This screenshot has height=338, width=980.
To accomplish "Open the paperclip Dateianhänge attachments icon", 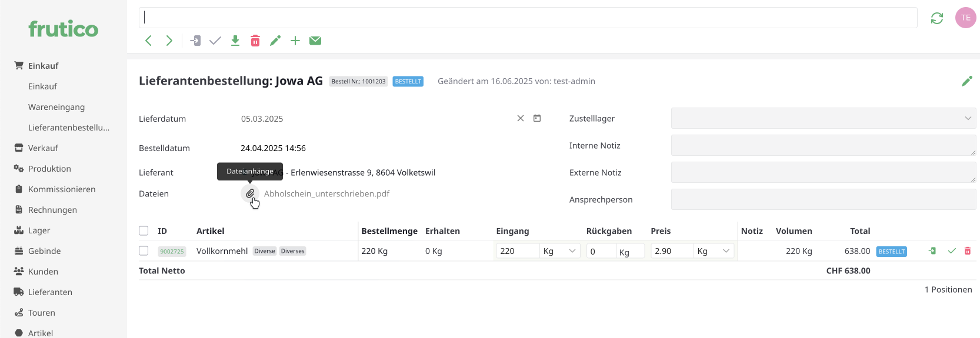I will coord(250,193).
